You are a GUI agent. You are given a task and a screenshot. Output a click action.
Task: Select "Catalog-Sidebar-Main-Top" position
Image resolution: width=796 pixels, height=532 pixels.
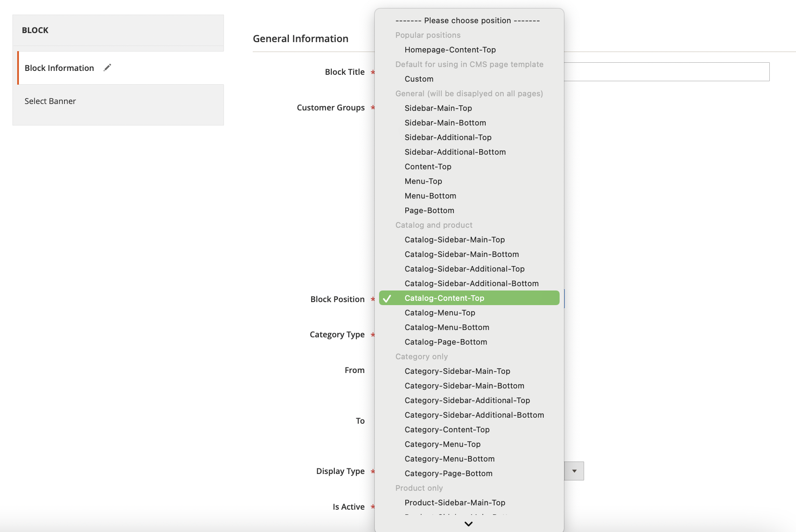(x=455, y=239)
